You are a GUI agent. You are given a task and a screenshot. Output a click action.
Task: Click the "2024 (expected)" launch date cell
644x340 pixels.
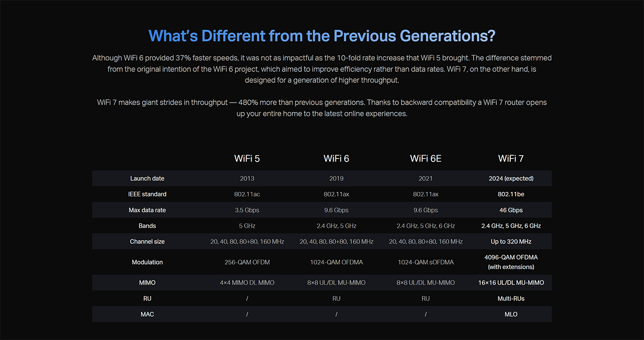click(511, 178)
